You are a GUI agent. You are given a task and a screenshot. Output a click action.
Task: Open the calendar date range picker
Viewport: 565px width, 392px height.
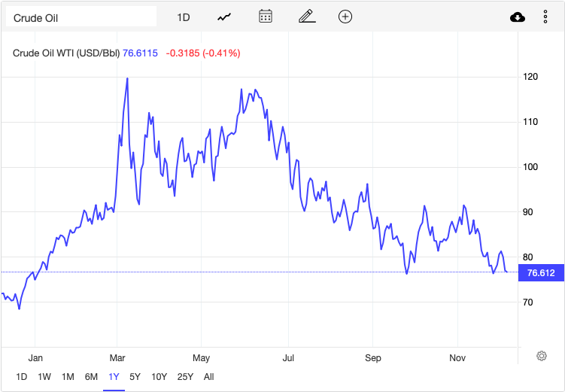coord(265,17)
